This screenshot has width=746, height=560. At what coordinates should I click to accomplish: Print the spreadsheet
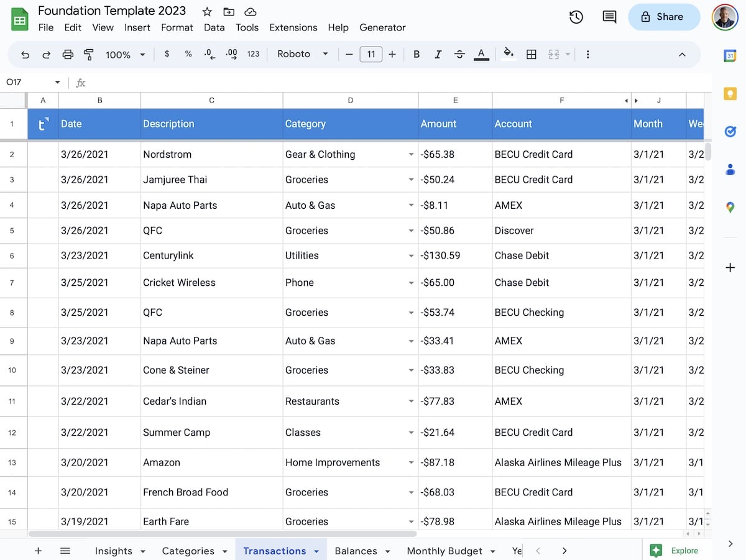[68, 55]
